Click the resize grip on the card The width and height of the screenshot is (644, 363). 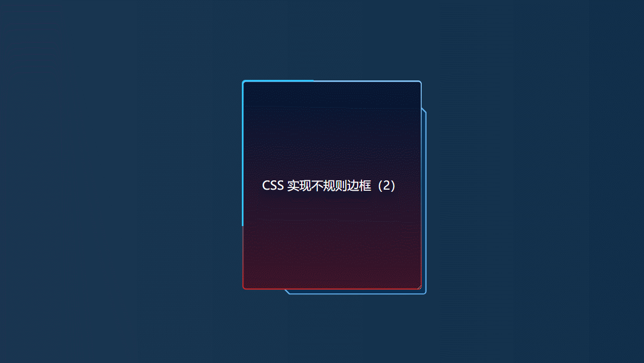click(419, 287)
